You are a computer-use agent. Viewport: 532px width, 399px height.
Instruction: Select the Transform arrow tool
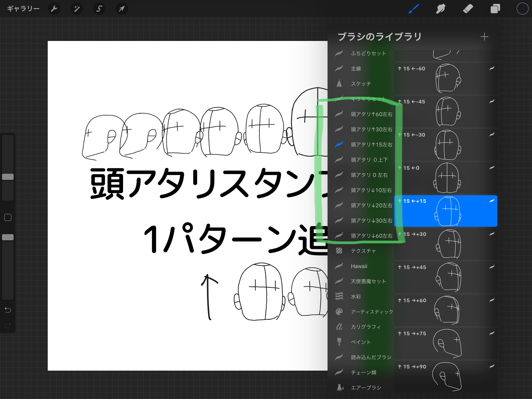(x=122, y=9)
